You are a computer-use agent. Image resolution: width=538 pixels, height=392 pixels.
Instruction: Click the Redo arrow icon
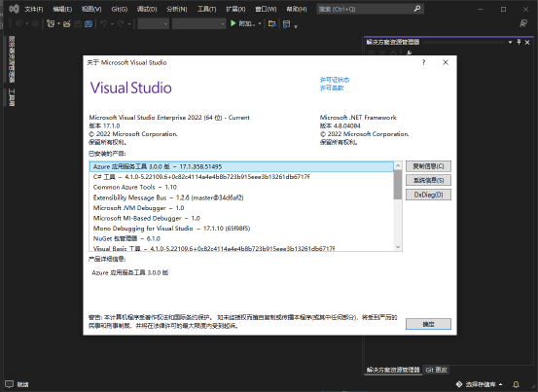(x=121, y=23)
